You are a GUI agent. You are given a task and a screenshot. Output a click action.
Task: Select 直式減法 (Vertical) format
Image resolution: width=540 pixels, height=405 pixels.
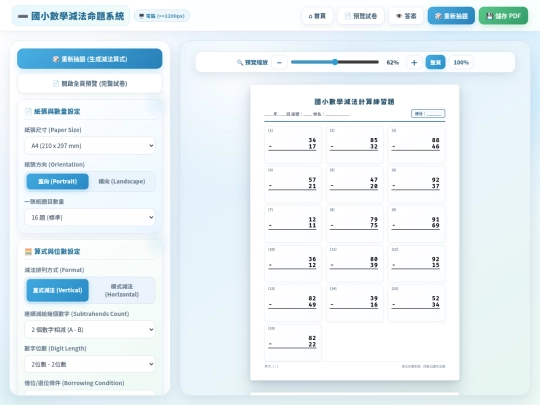pos(58,290)
